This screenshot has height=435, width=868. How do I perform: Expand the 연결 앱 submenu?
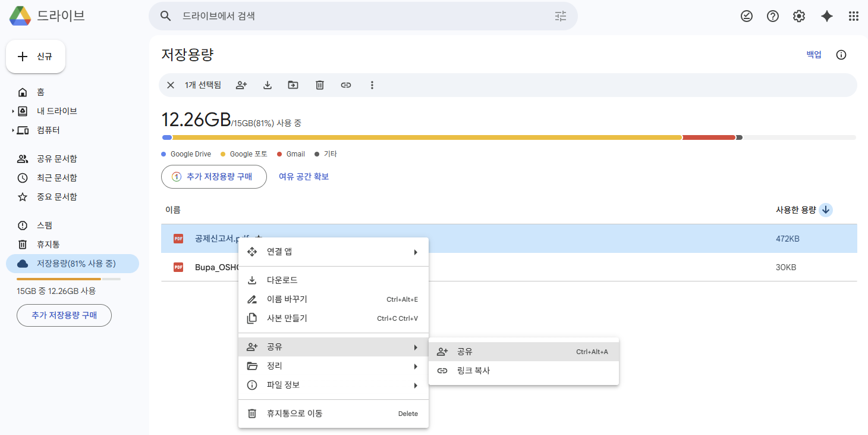tap(334, 252)
